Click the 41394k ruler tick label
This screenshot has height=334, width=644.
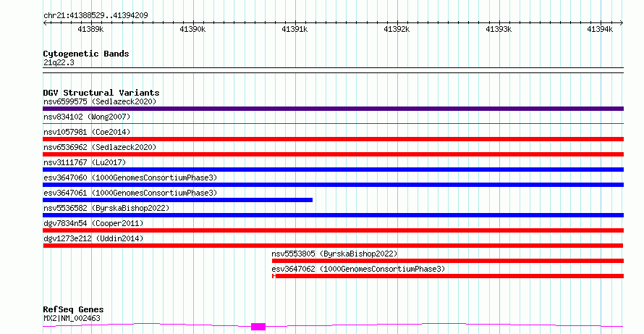tap(600, 29)
